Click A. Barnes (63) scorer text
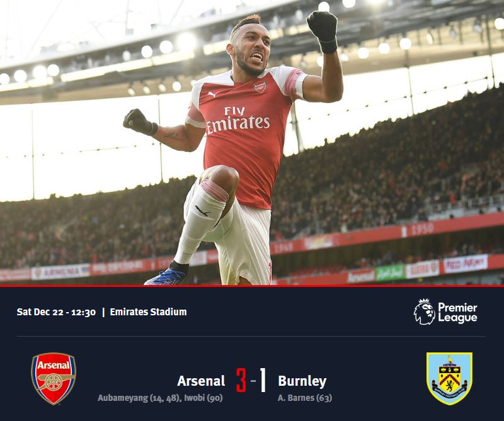 pos(305,398)
